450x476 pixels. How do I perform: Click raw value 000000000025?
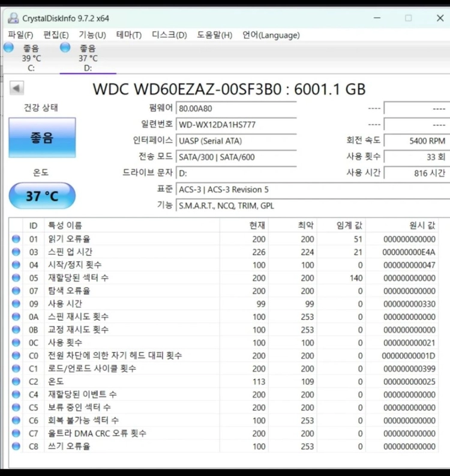click(409, 382)
